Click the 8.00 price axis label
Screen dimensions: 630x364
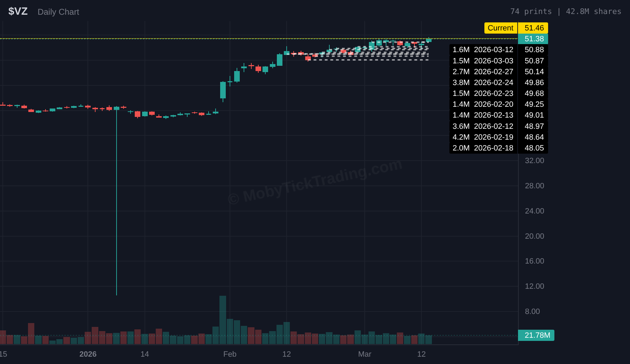(x=532, y=311)
